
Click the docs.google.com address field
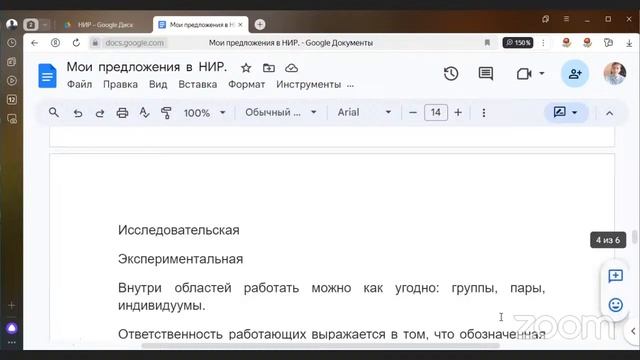[134, 43]
